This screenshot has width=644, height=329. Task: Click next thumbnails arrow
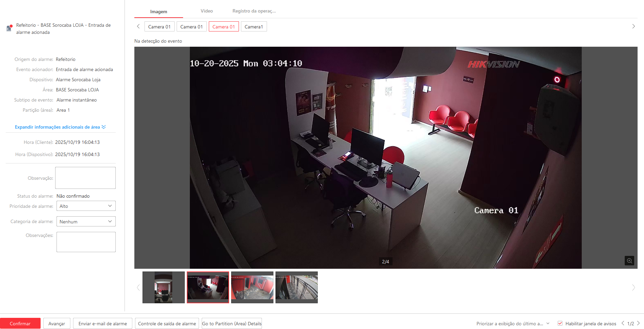(634, 288)
